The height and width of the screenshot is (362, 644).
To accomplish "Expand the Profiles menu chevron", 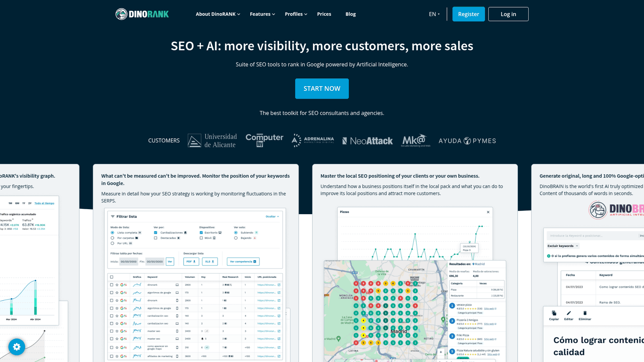I will point(306,14).
